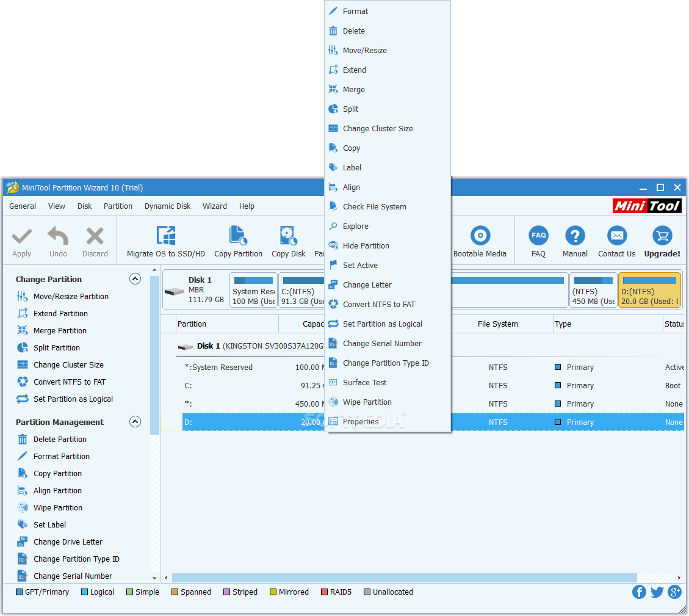Click the Apply checkmark icon
Viewport: 689px width, 616px height.
tap(21, 236)
